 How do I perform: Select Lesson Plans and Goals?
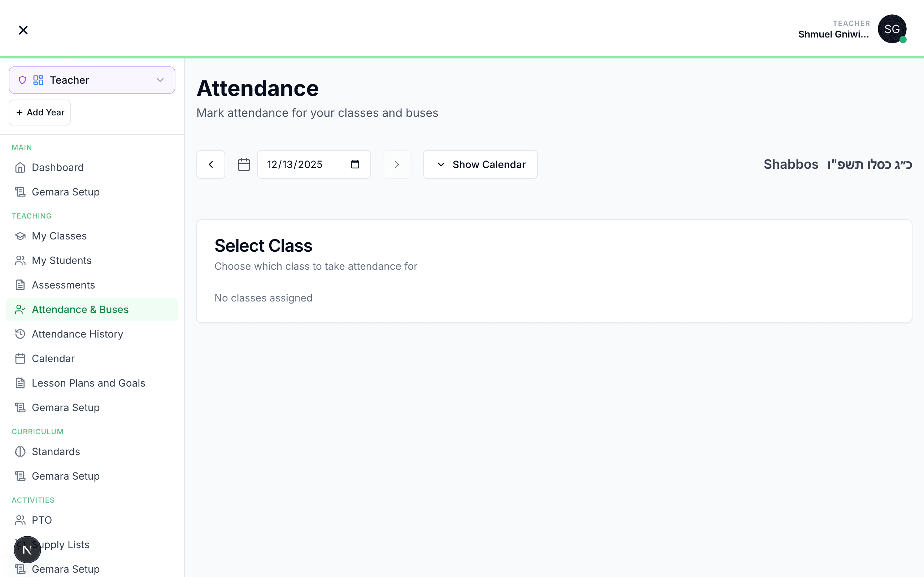tap(88, 383)
